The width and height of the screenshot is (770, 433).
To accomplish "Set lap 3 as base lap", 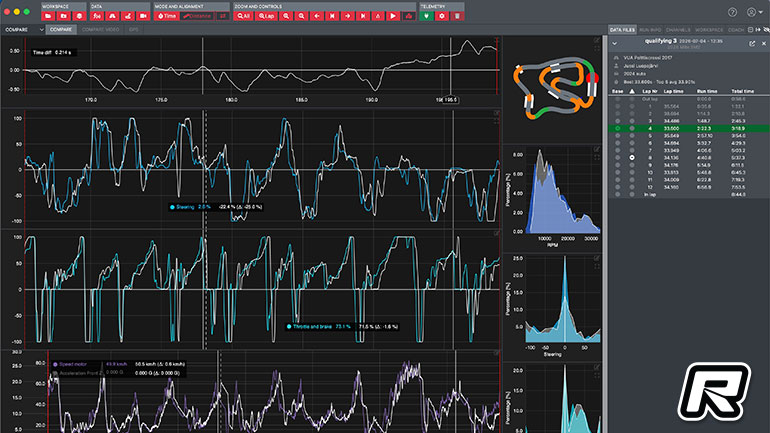I will click(618, 121).
